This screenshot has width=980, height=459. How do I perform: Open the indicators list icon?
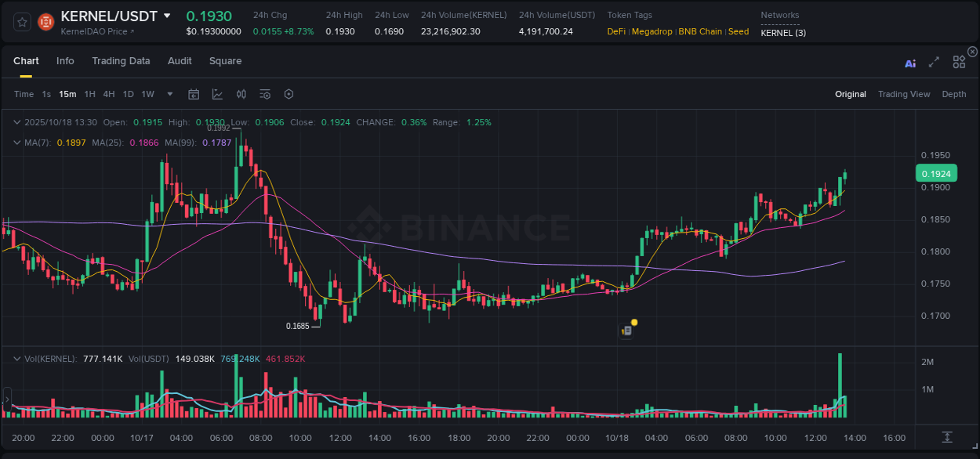pyautogui.click(x=265, y=94)
